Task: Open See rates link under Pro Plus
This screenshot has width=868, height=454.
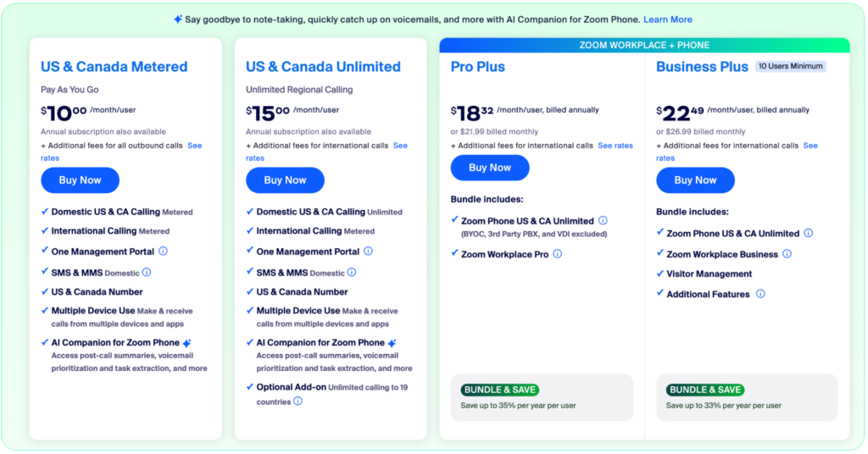Action: pyautogui.click(x=615, y=146)
